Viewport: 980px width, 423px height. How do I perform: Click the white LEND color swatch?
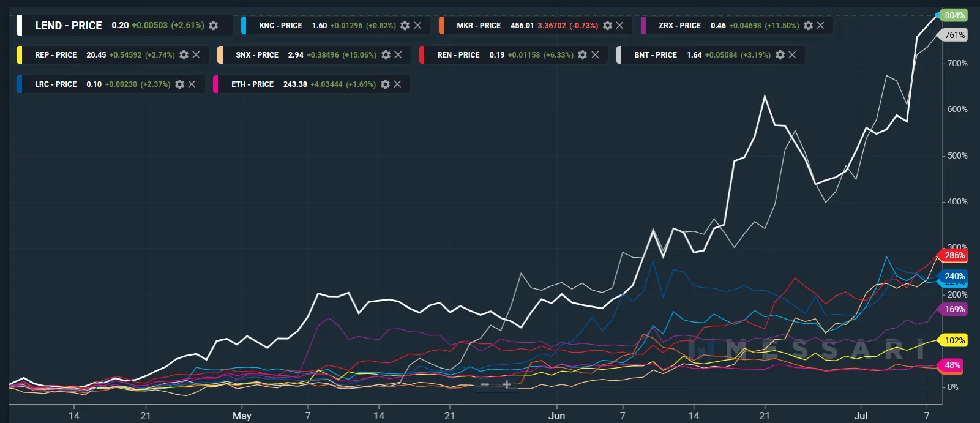20,26
